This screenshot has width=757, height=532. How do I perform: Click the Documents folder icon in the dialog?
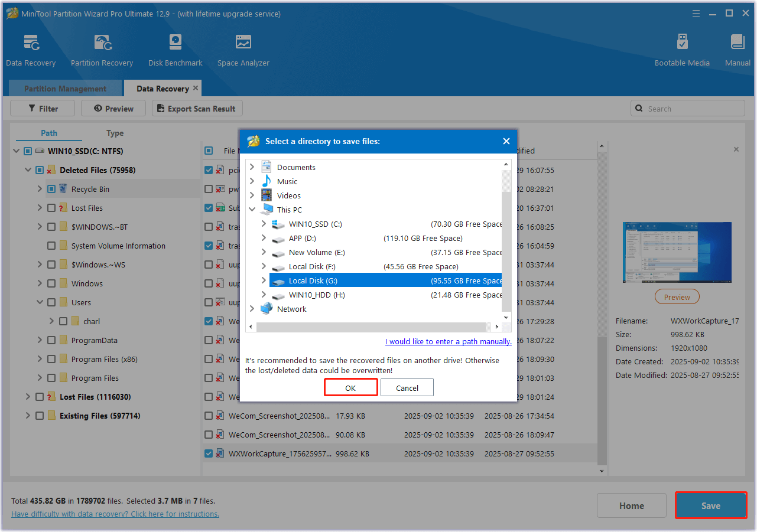coord(267,167)
